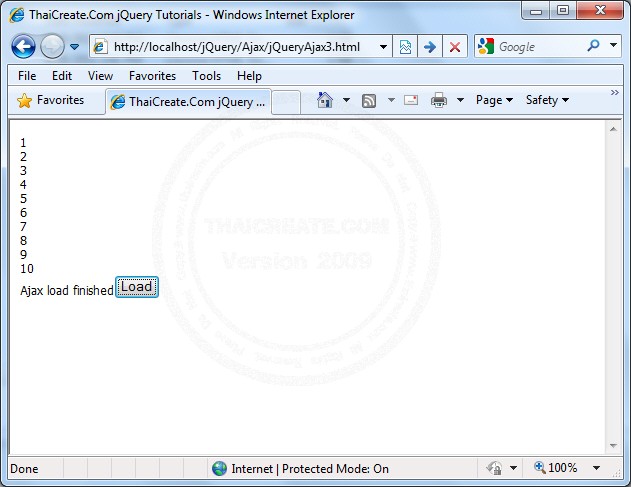Click the Print icon

coord(439,100)
